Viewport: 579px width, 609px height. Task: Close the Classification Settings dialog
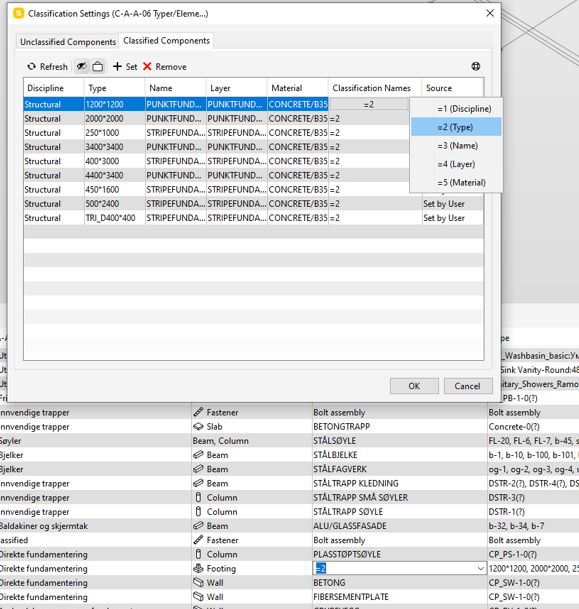(490, 13)
